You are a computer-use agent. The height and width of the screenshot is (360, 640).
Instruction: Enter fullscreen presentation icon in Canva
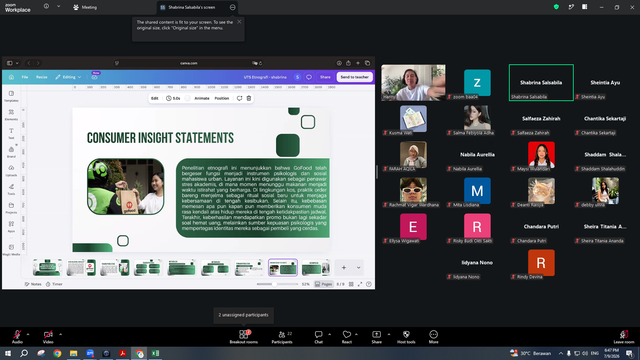tap(360, 284)
